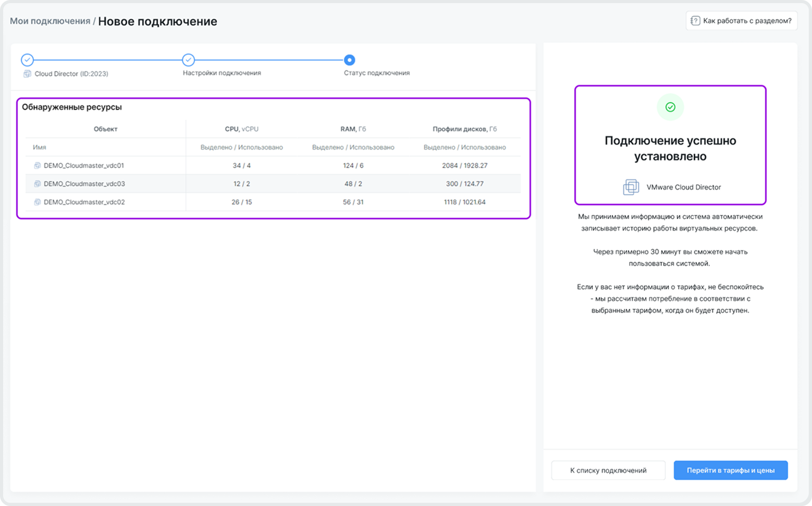The width and height of the screenshot is (812, 506).
Task: Click the DEMO_Cloudmaster_vdc01 row icon
Action: click(x=37, y=166)
